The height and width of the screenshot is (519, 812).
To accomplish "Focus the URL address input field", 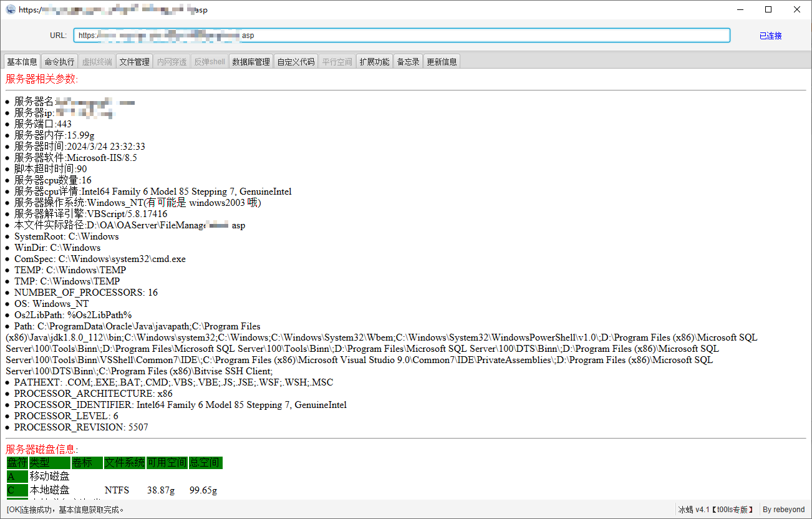I will coord(401,36).
